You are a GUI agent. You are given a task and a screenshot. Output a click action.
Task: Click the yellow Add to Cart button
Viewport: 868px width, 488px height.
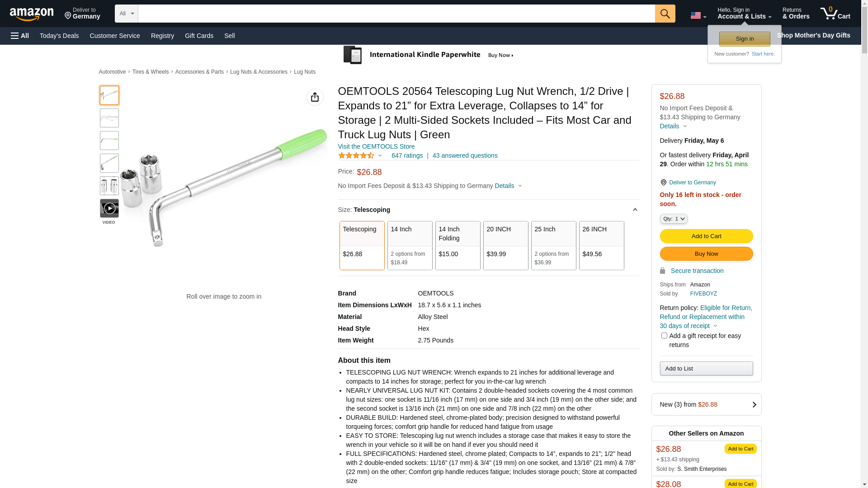[706, 236]
